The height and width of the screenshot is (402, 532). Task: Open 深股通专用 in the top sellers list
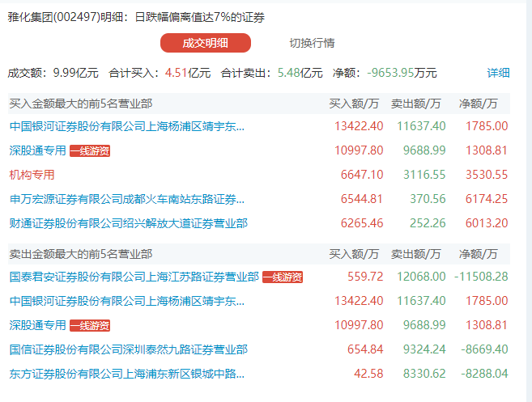click(x=38, y=325)
